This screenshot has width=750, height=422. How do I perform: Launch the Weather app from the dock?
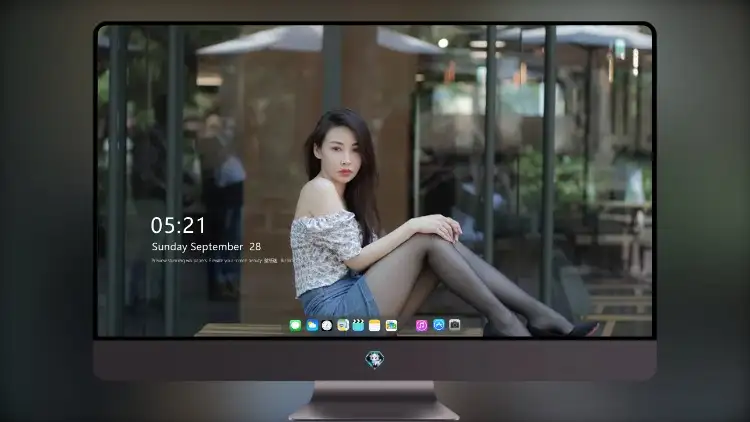pyautogui.click(x=311, y=325)
